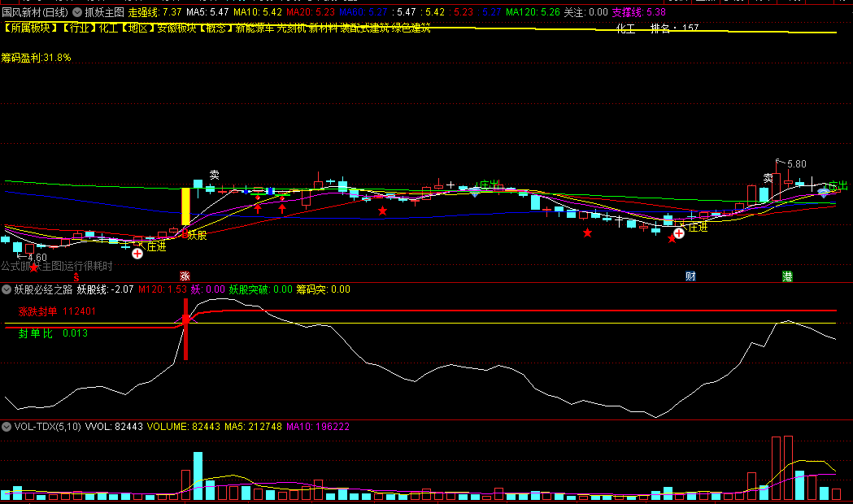This screenshot has width=853, height=504.
Task: Click the 妖股线: -2.07 value
Action: pyautogui.click(x=105, y=289)
